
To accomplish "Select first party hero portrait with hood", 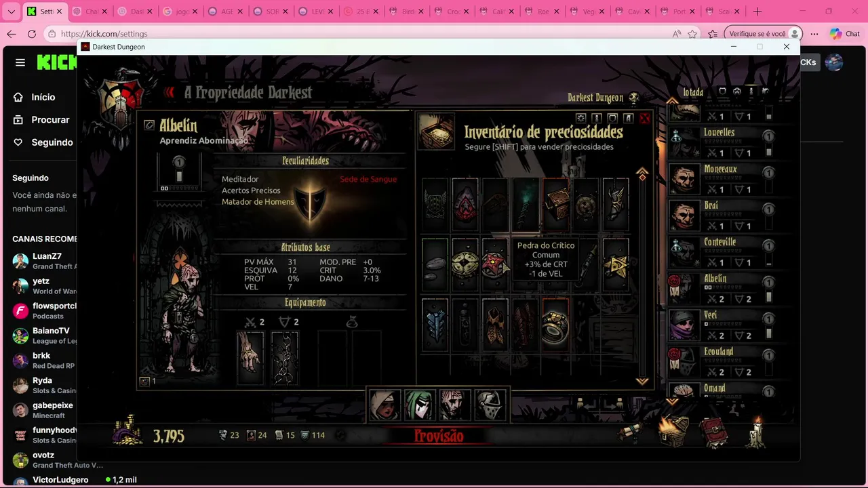I will click(x=384, y=405).
